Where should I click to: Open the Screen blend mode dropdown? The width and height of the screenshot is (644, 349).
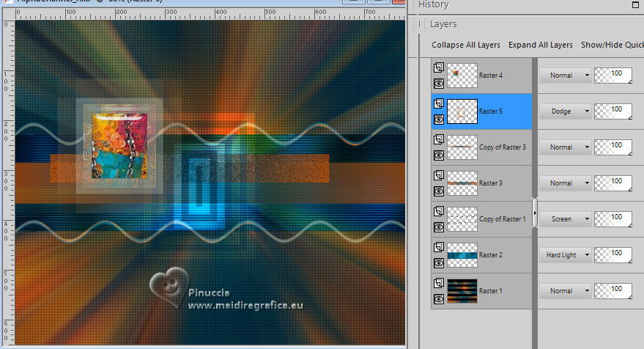coord(565,219)
